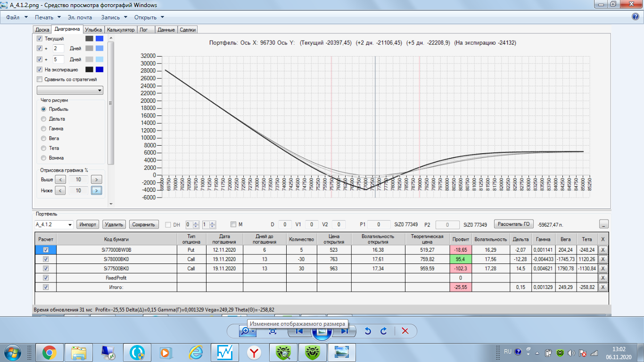Image resolution: width=644 pixels, height=362 pixels.
Task: Open the Windows Start menu
Action: [11, 352]
